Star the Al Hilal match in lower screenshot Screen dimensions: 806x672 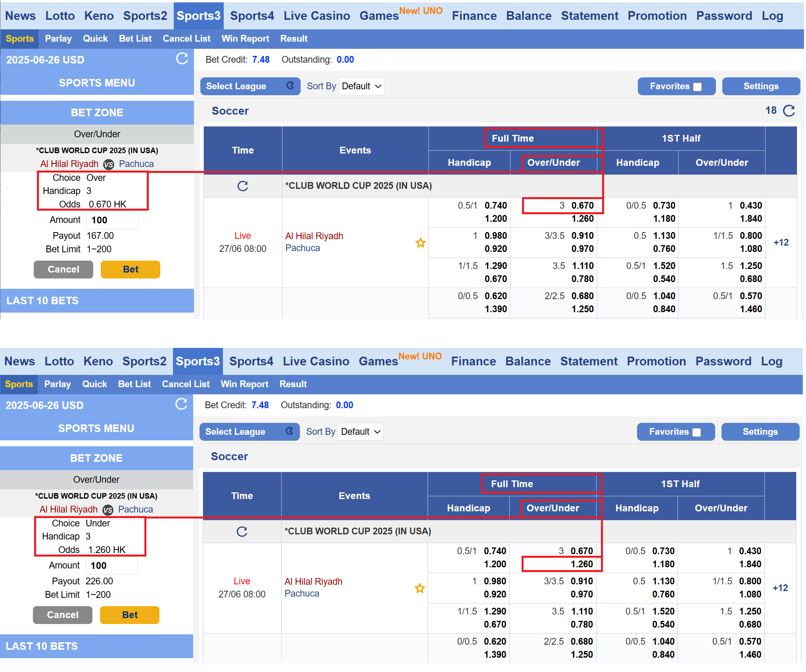420,588
